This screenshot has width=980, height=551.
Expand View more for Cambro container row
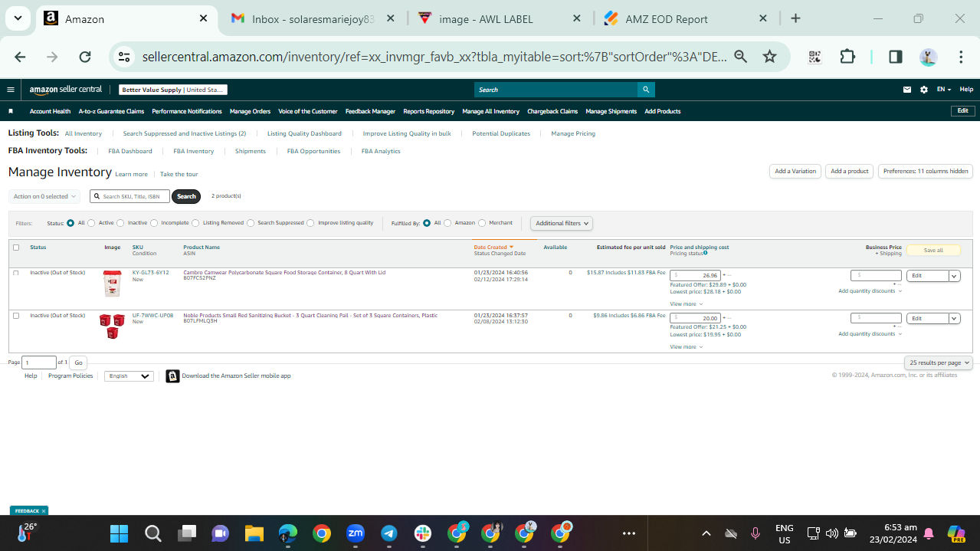[x=686, y=304]
